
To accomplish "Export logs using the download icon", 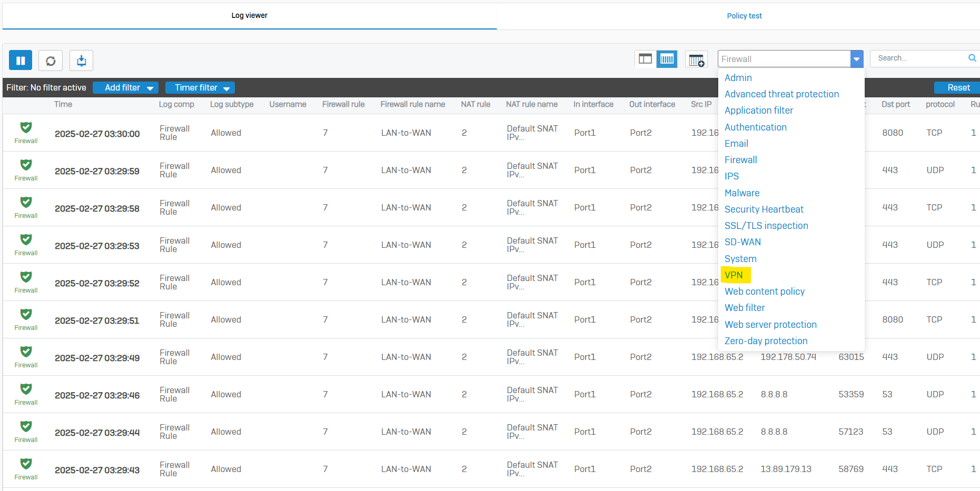I will 81,61.
